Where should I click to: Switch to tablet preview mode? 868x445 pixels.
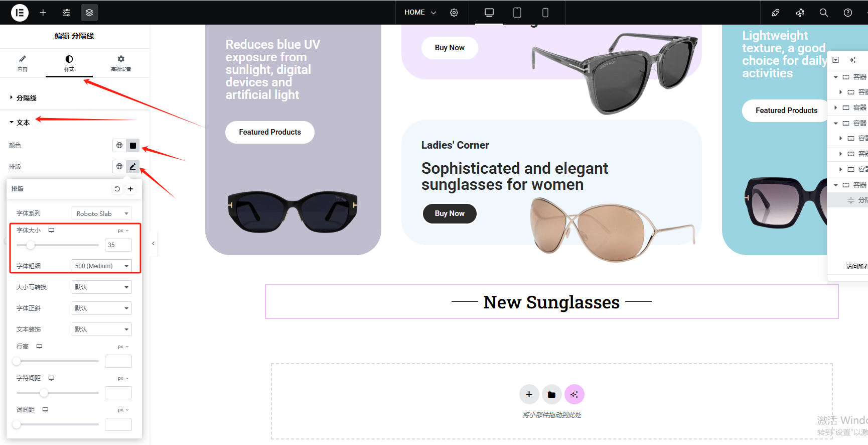pos(517,13)
